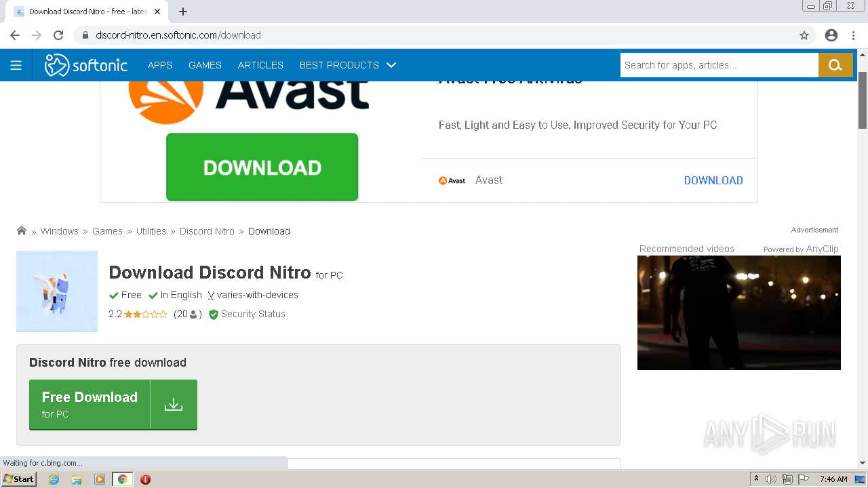This screenshot has width=868, height=488.
Task: Click the orange search magnifier button
Action: pyautogui.click(x=835, y=65)
